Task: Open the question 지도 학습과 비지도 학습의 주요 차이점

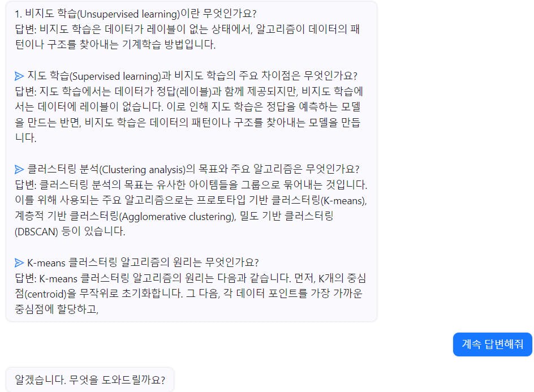Action: pyautogui.click(x=192, y=76)
